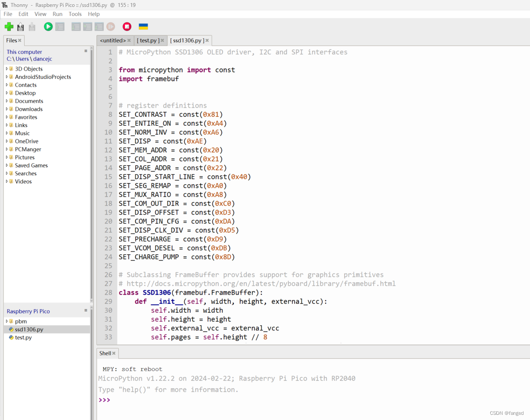Click the Step into toolbar icon

click(88, 27)
